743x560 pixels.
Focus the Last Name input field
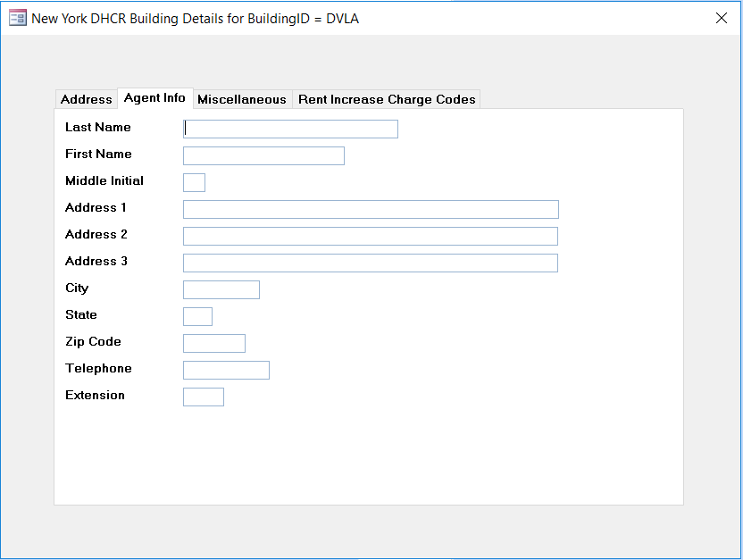tap(290, 129)
